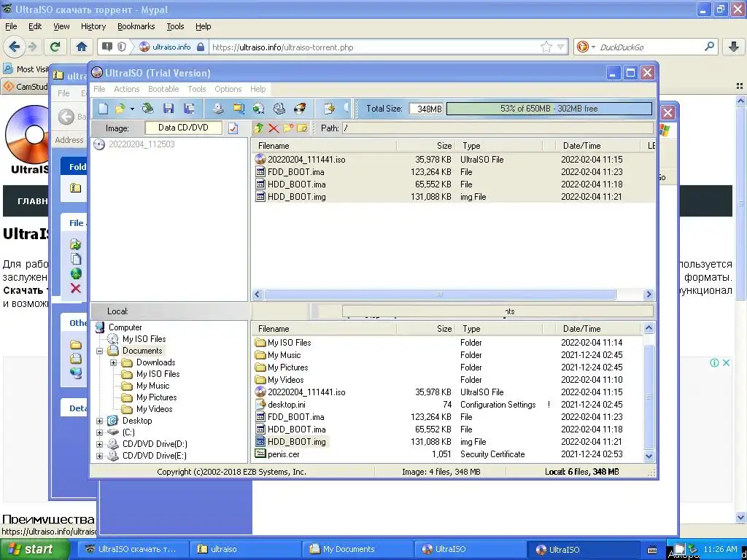Open the Actions menu in UltraISO

[127, 89]
